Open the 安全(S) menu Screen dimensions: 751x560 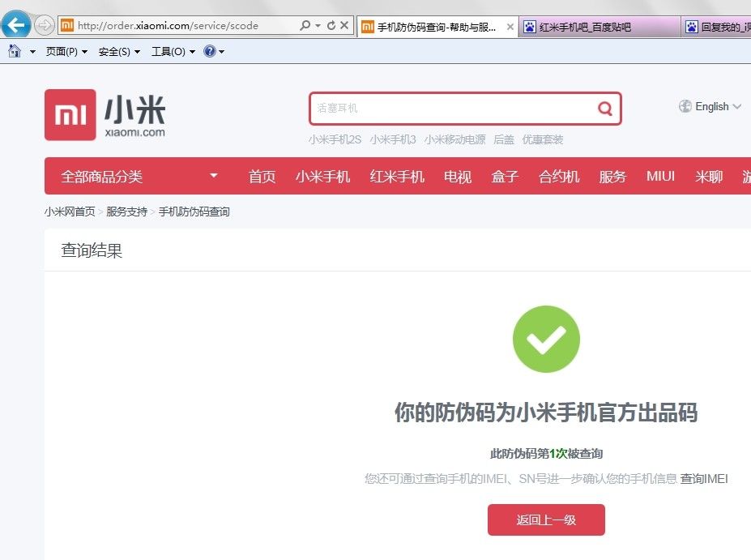119,52
